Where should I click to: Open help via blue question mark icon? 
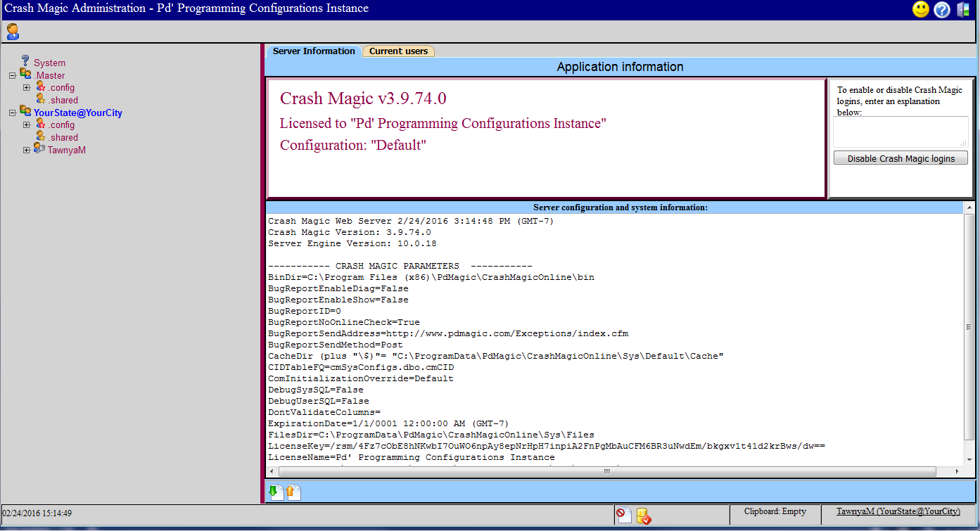click(942, 10)
